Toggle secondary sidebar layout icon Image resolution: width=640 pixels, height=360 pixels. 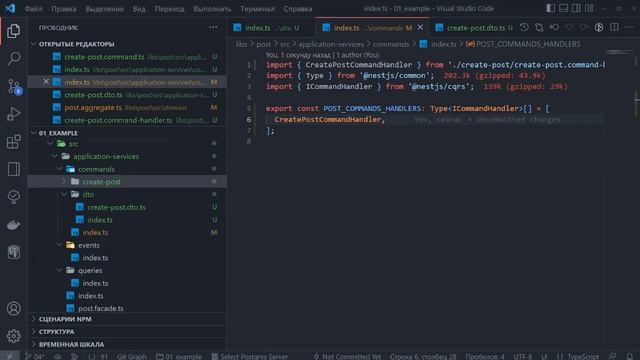[x=576, y=8]
